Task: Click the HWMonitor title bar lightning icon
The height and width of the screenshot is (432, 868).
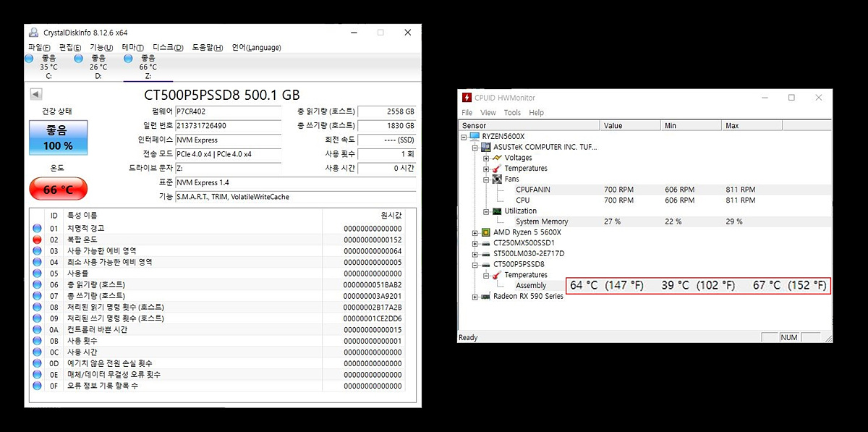Action: pyautogui.click(x=467, y=98)
